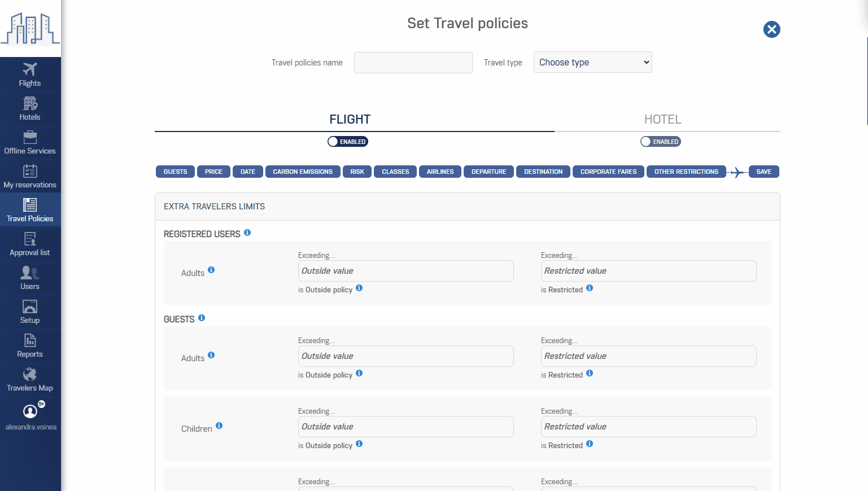Open Offline Services from the sidebar
The height and width of the screenshot is (491, 868).
[30, 142]
